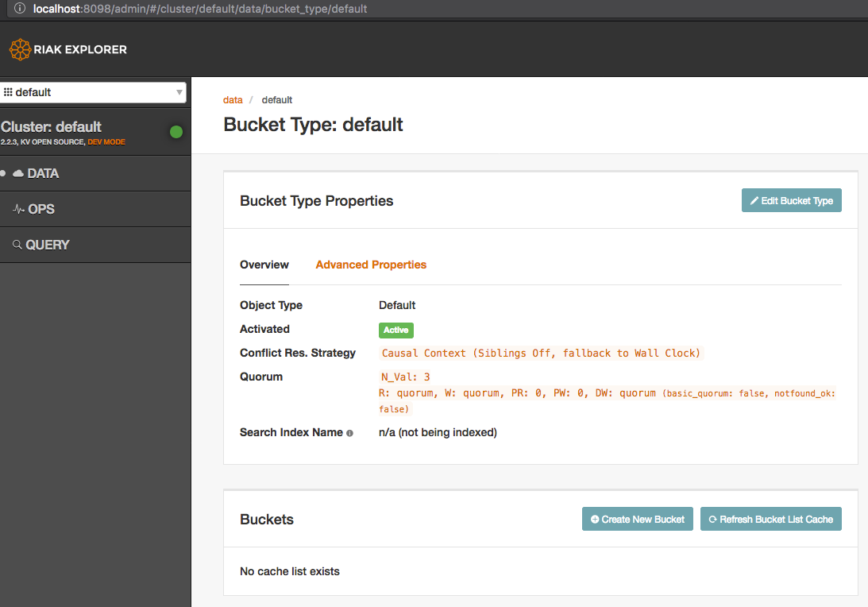Click the site info icon in address bar
This screenshot has width=868, height=607.
point(19,8)
